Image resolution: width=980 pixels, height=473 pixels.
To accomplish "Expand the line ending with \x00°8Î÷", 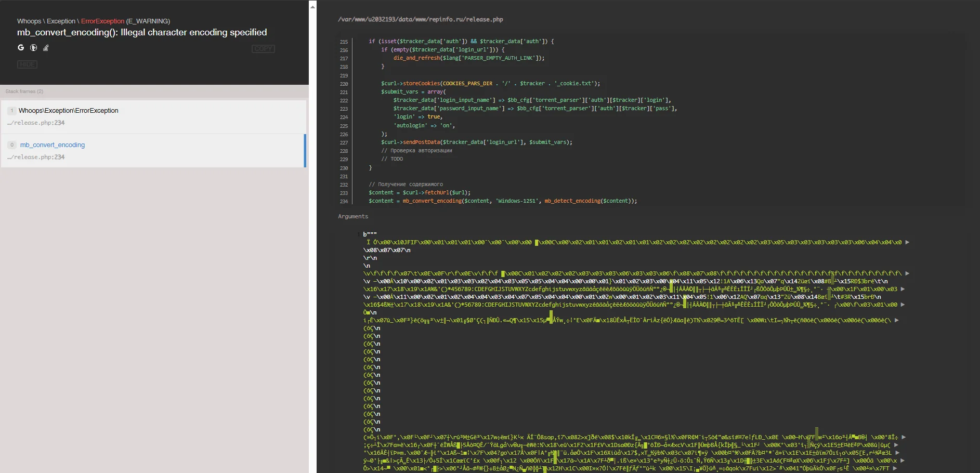I will coord(904,437).
